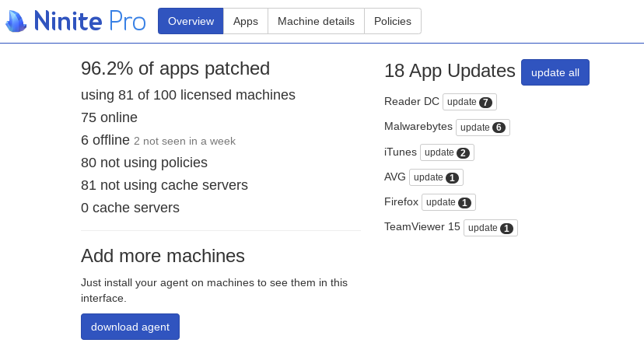644x357 pixels.
Task: Click the "6 offline" status line
Action: coord(105,140)
